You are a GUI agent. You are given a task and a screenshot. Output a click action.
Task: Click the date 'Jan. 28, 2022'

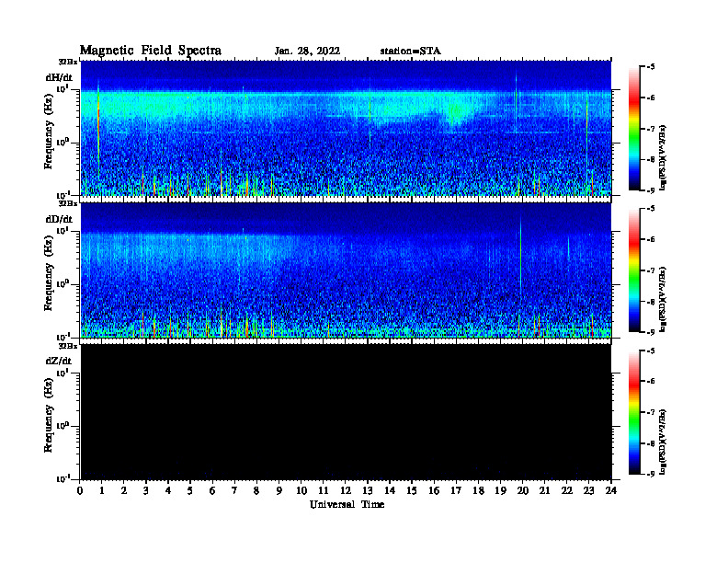[x=307, y=52]
